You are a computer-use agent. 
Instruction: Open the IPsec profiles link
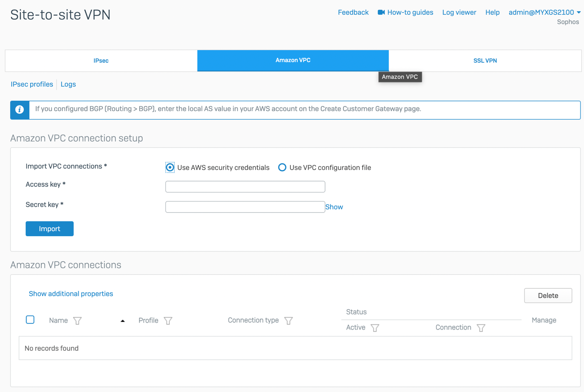[x=32, y=84]
